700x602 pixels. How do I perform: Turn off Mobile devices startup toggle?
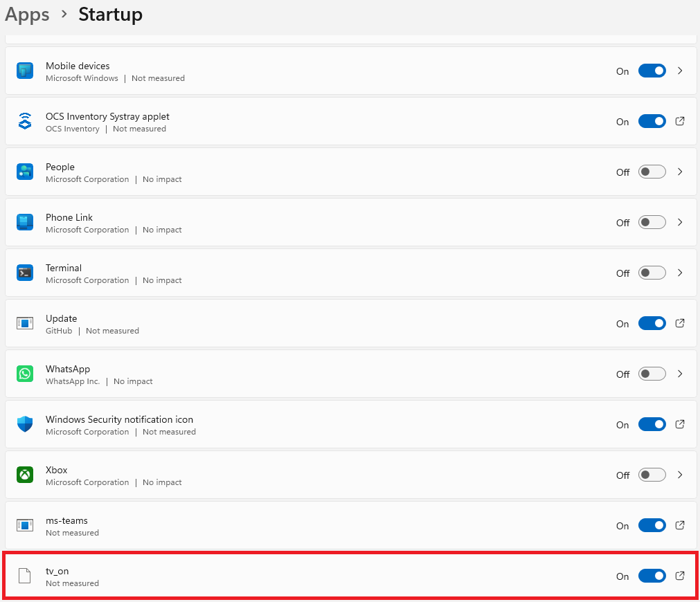(652, 71)
